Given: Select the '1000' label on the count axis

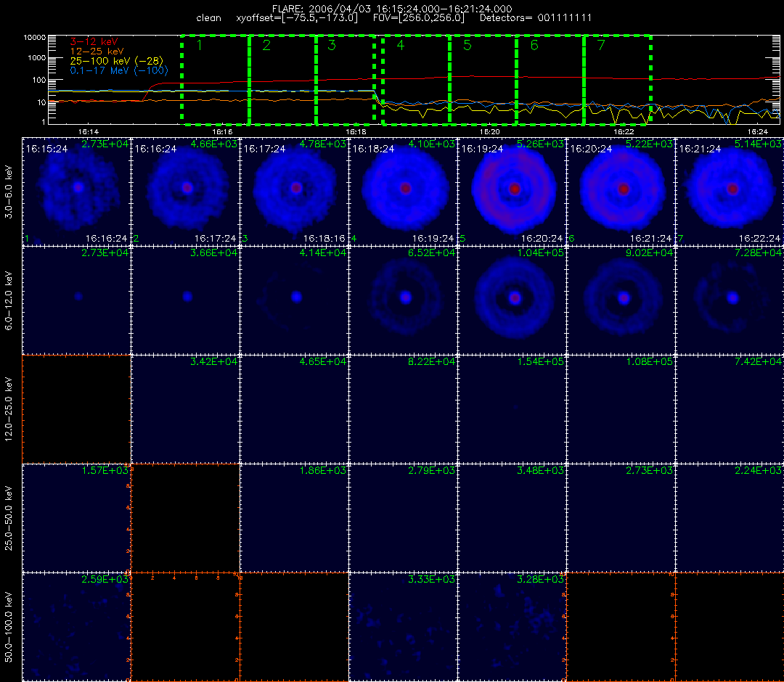Looking at the screenshot, I should (37, 58).
